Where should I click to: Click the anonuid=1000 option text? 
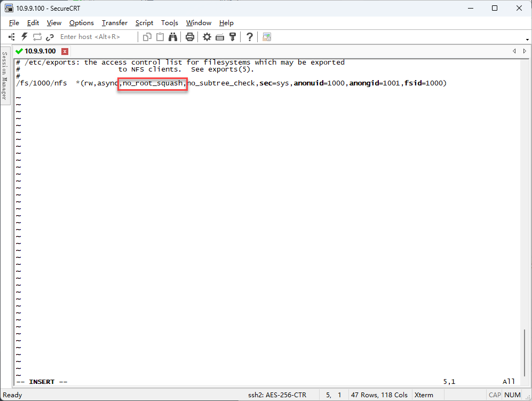pyautogui.click(x=319, y=83)
